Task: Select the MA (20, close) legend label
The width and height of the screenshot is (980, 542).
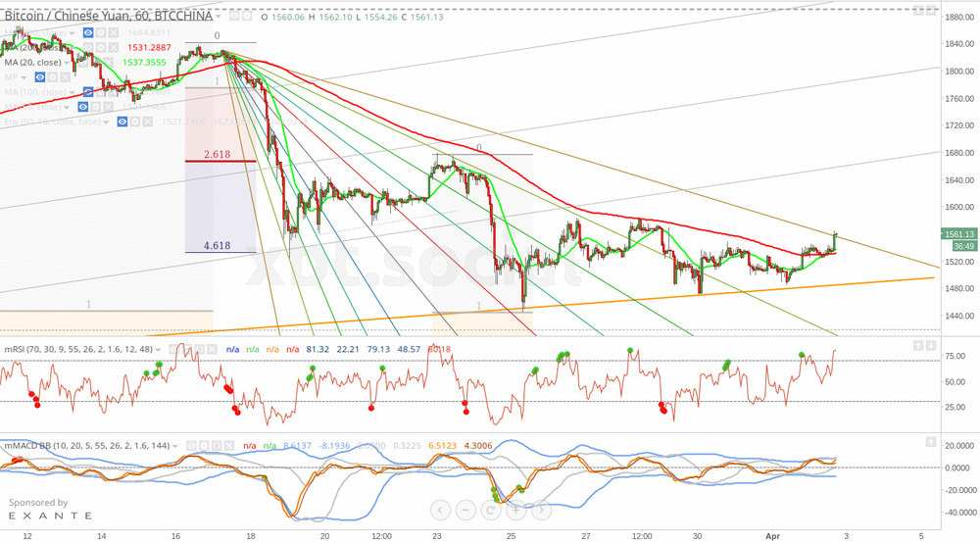Action: 32,63
